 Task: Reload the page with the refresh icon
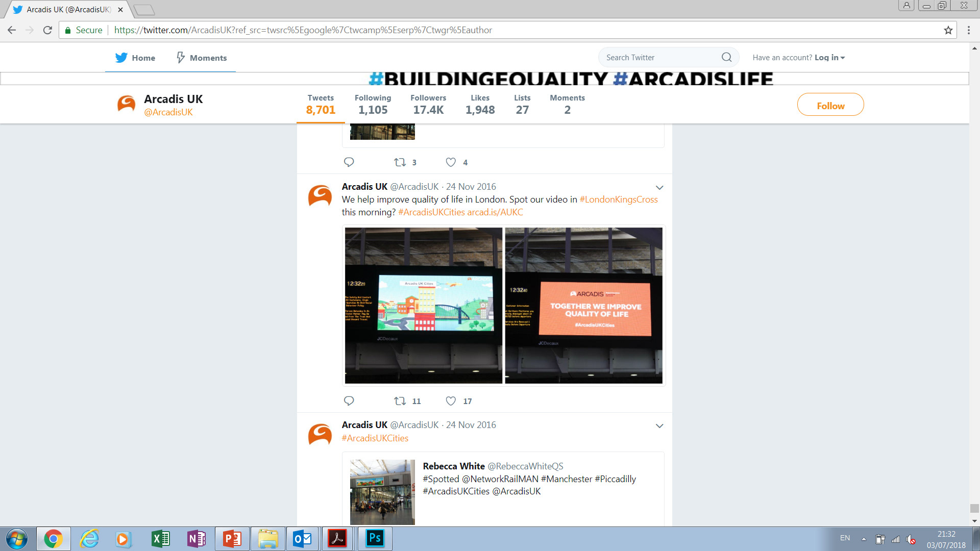click(x=47, y=30)
